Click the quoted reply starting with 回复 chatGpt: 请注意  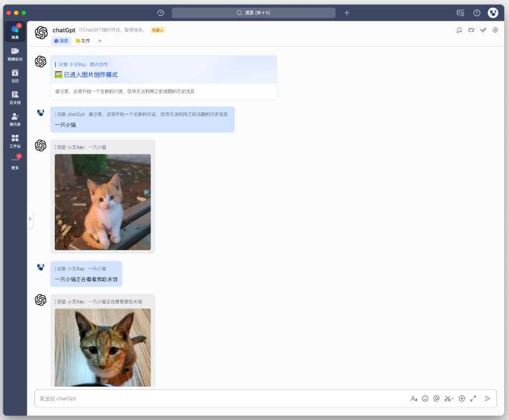[142, 114]
